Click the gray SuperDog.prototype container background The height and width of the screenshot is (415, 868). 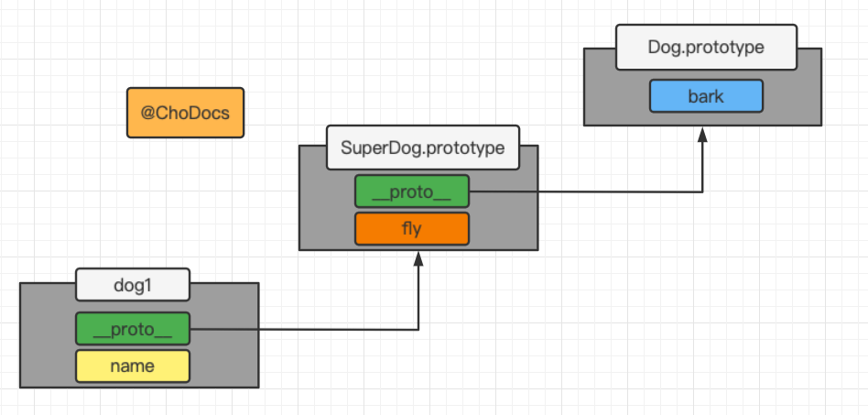click(325, 211)
